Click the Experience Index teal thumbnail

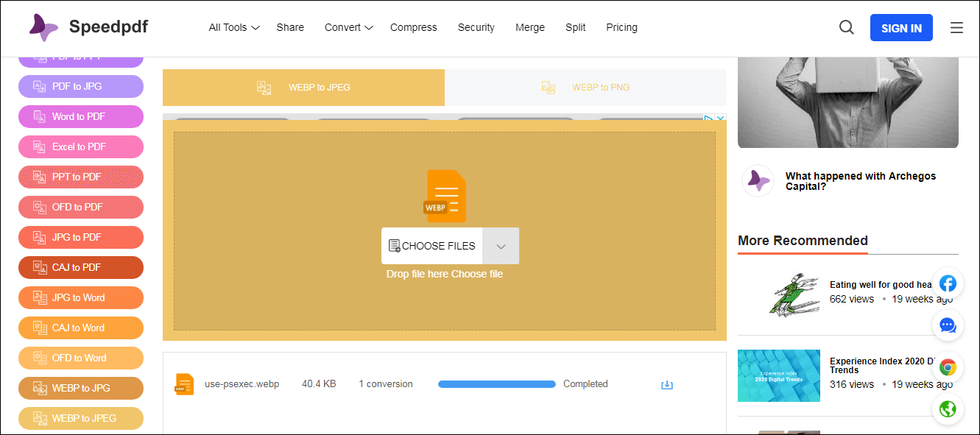pos(779,375)
